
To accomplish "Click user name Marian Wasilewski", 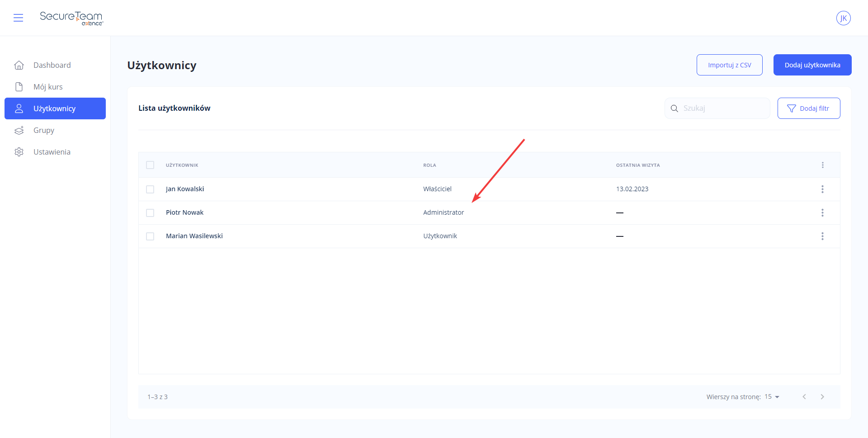I will (194, 236).
